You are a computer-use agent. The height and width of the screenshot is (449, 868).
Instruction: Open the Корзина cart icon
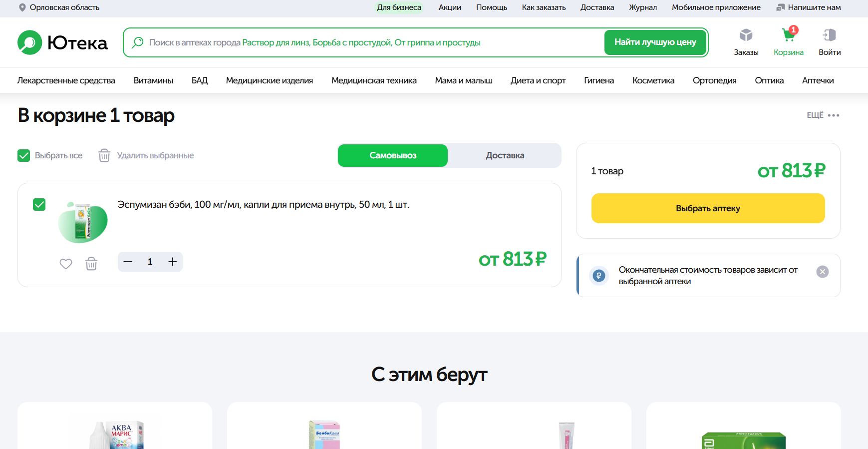(788, 36)
